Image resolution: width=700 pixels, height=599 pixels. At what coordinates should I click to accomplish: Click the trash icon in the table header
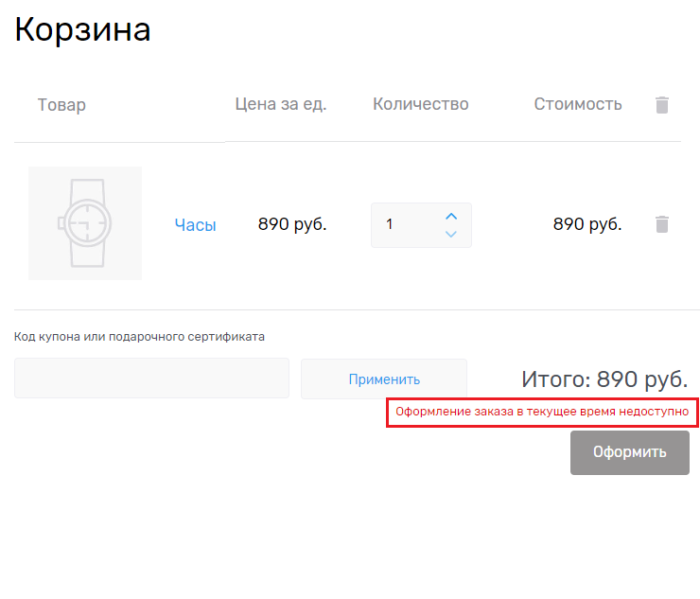click(662, 105)
